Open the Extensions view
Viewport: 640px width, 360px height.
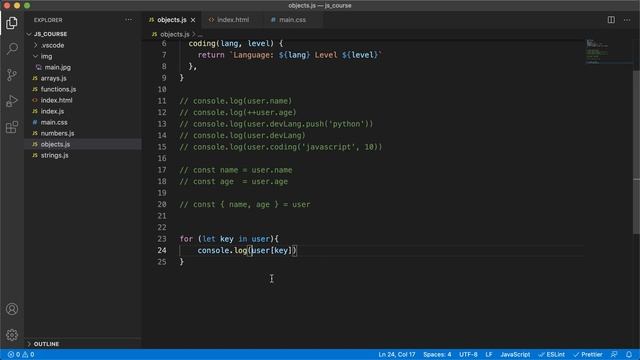click(12, 127)
